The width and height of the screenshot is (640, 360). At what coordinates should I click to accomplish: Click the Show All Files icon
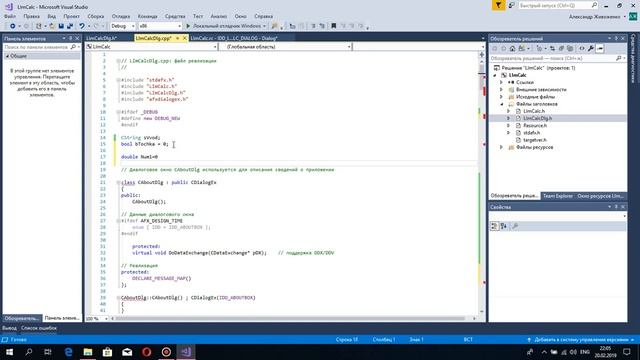pos(570,49)
